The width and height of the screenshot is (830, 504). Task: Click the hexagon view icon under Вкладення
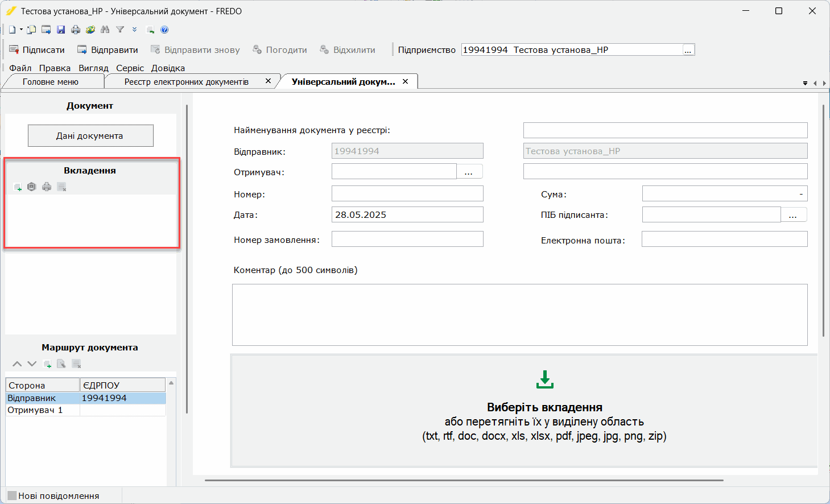coord(32,187)
